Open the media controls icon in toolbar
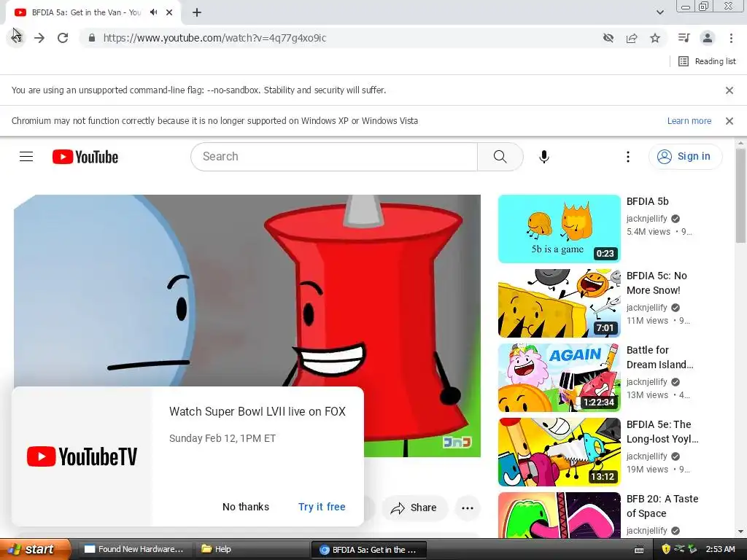Screen dimensions: 747x560 click(684, 38)
